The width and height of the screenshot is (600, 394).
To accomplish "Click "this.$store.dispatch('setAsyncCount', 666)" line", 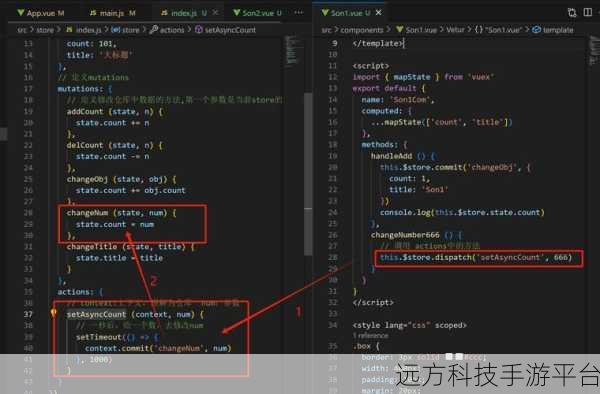I will (x=476, y=257).
